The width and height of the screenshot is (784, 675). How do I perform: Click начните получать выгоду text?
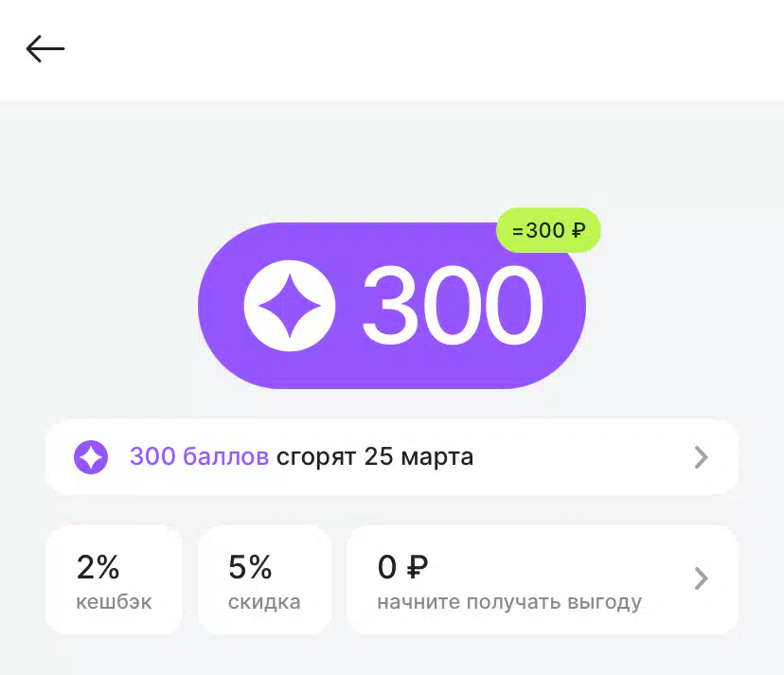509,602
